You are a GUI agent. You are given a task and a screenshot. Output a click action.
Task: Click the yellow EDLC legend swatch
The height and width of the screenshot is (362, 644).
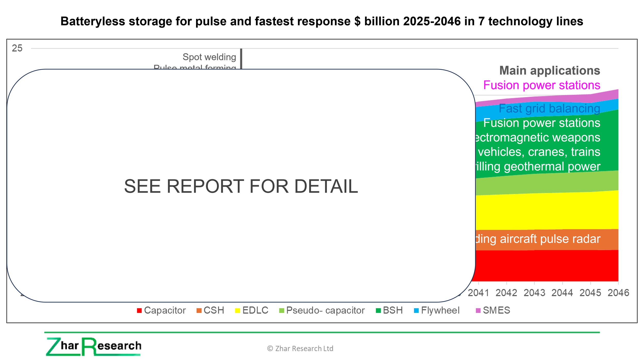point(238,311)
